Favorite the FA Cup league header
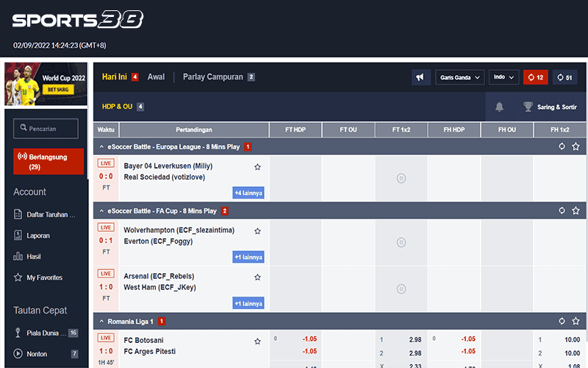Viewport: 588px width, 368px height. pyautogui.click(x=576, y=210)
